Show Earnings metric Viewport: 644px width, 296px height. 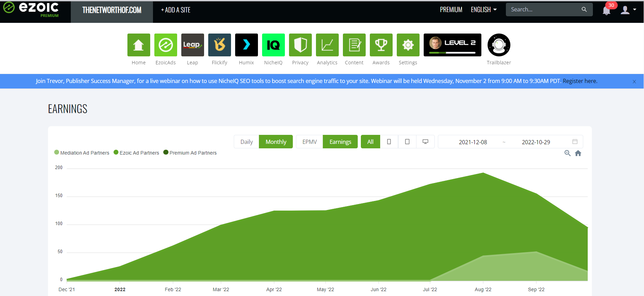pyautogui.click(x=340, y=142)
